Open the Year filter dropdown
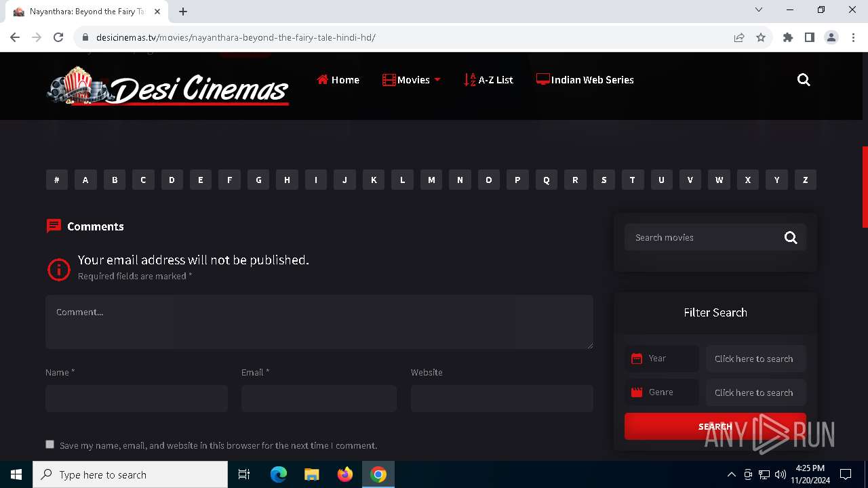 click(x=756, y=359)
